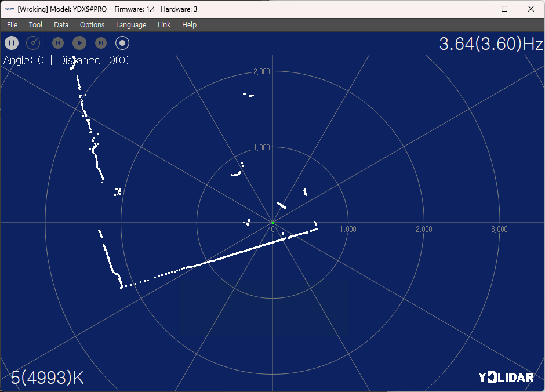Viewport: 545px width, 392px height.
Task: Click the 2,000 label on vertical axis
Action: pos(261,71)
